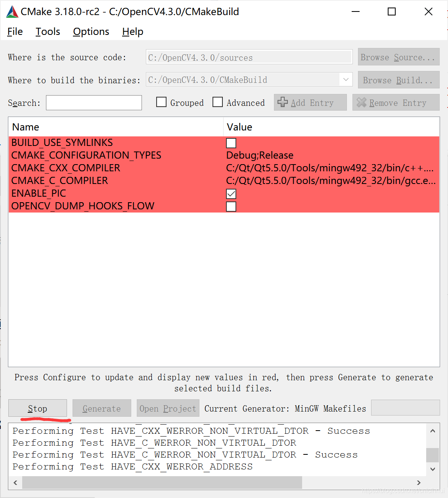Viewport: 448px width, 498px height.
Task: Toggle the BUILD_USE_SYMLINKS checkbox
Action: 231,143
